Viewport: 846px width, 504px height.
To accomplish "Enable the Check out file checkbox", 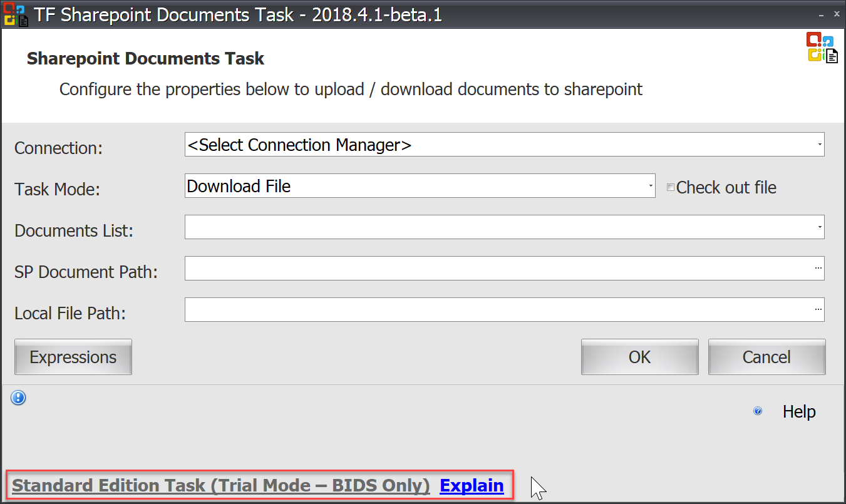I will coord(670,186).
